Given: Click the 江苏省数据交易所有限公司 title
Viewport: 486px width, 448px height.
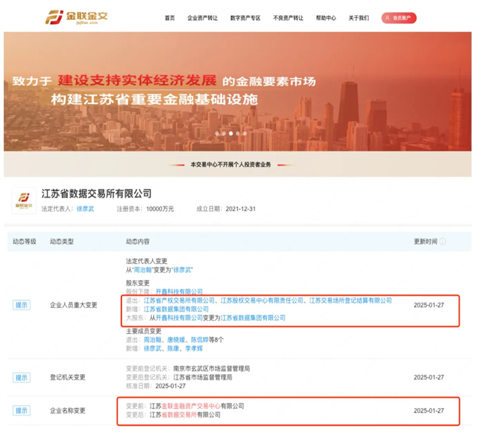Looking at the screenshot, I should (x=97, y=194).
